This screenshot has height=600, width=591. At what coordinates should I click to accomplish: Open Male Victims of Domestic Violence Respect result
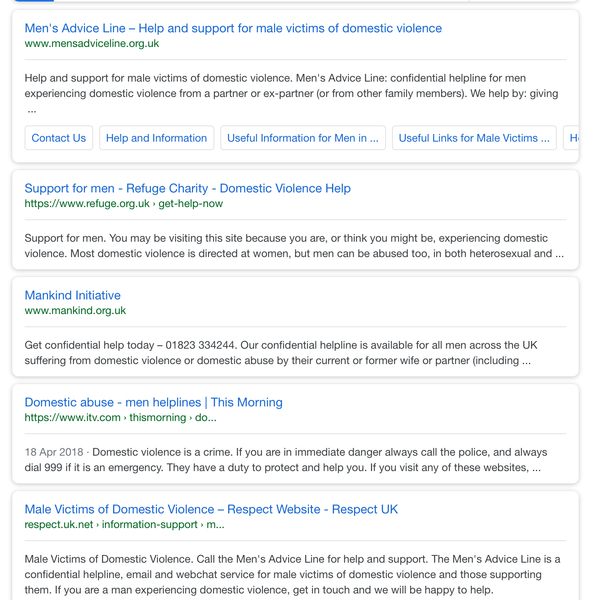(211, 509)
